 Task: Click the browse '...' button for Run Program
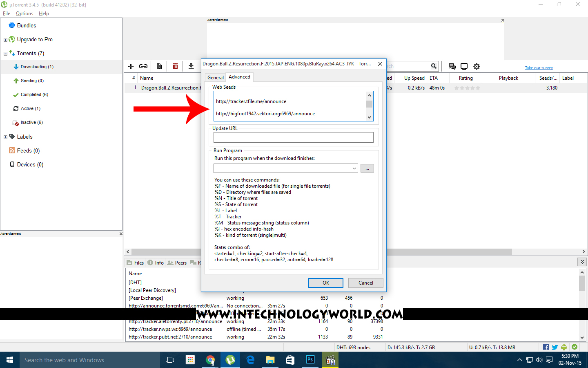pyautogui.click(x=367, y=168)
